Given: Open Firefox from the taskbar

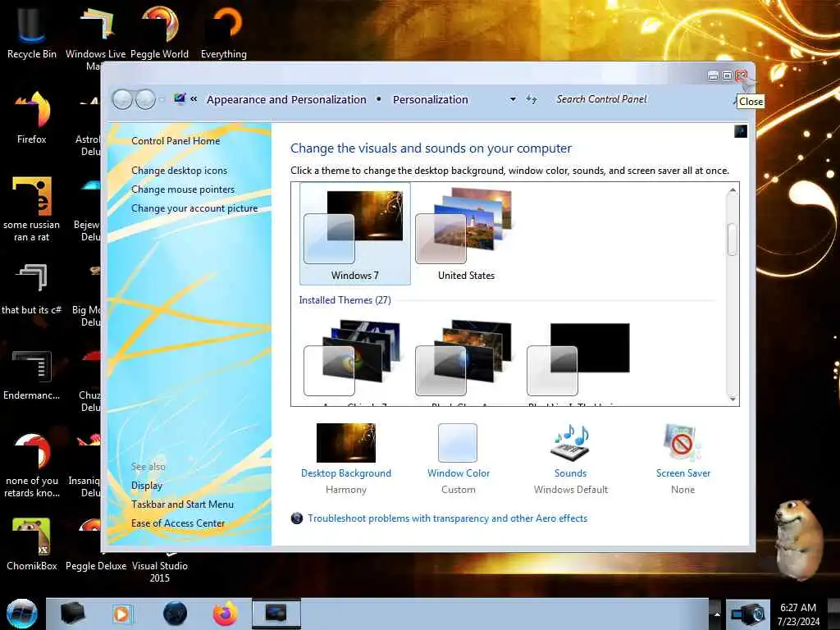Looking at the screenshot, I should point(226,614).
